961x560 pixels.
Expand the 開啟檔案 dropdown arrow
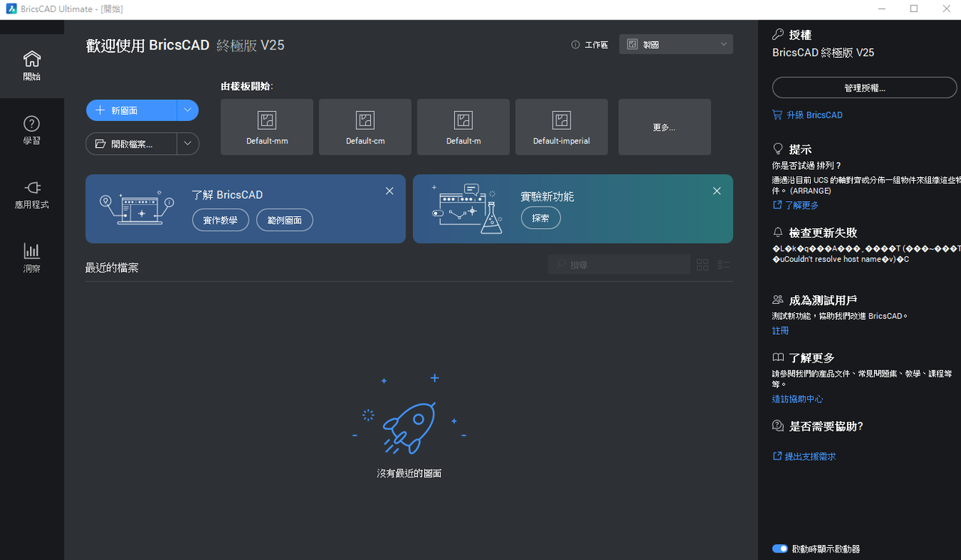coord(188,143)
